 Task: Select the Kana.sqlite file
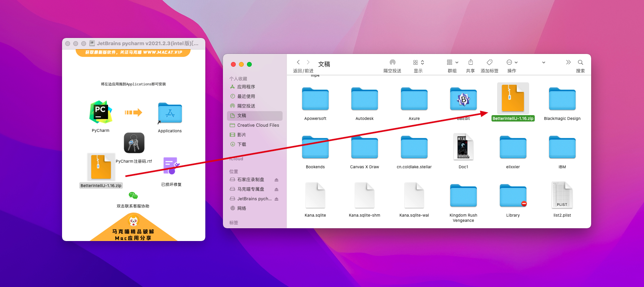click(315, 195)
